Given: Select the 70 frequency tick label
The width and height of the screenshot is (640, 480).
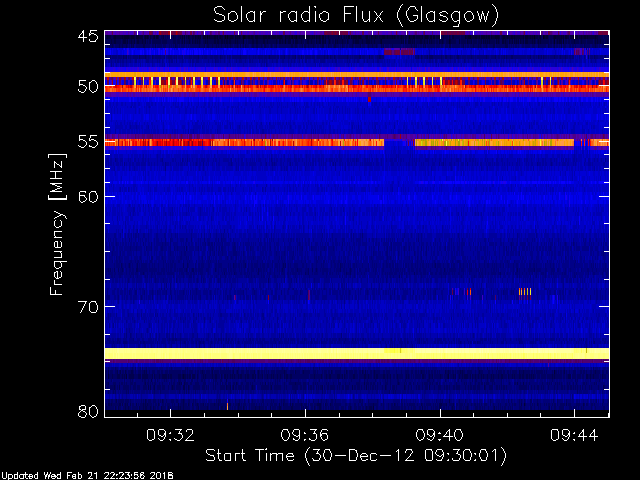Looking at the screenshot, I should point(88,307).
